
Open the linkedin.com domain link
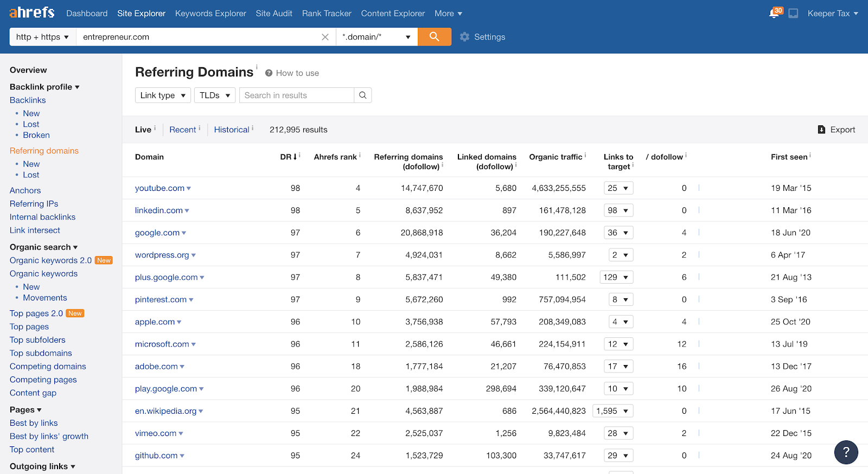click(158, 210)
